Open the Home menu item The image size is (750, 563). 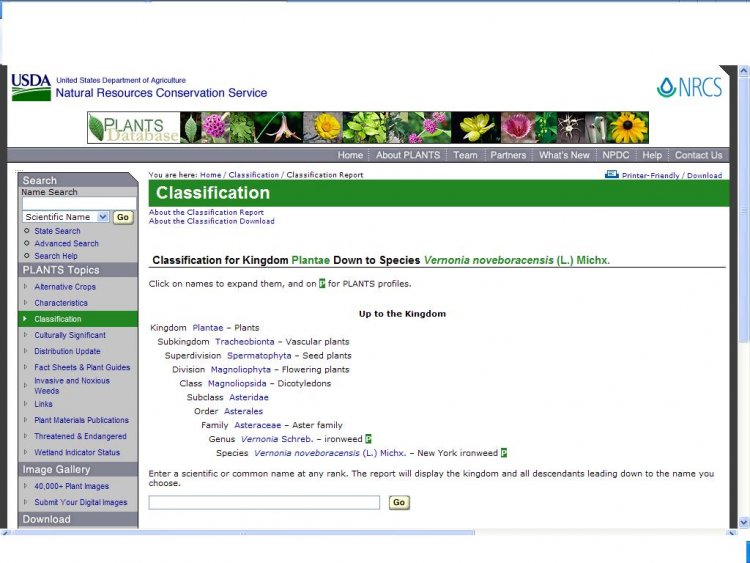350,155
